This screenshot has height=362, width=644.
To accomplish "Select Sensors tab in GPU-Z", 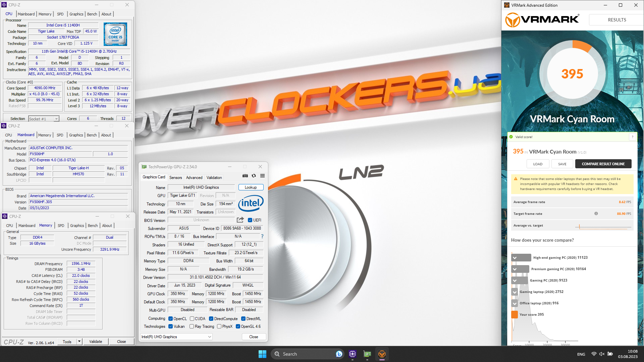I will tap(175, 178).
